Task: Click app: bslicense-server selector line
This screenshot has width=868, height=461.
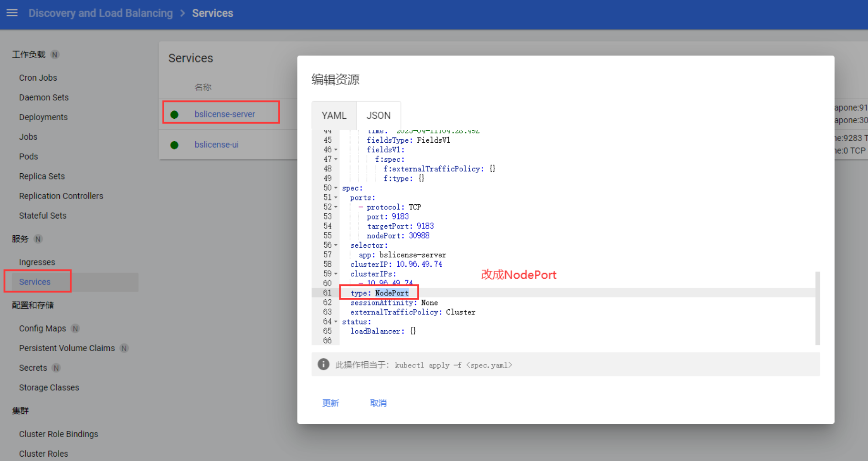Action: pos(402,255)
